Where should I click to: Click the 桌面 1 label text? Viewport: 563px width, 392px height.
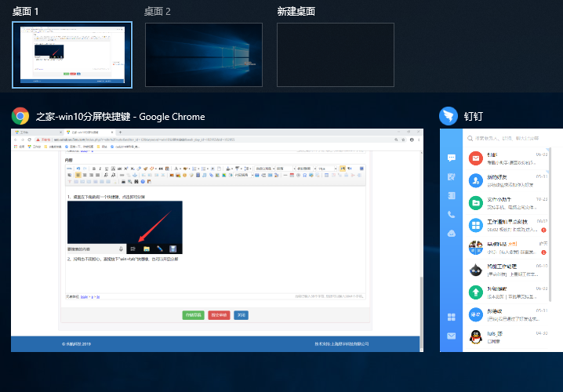(27, 11)
